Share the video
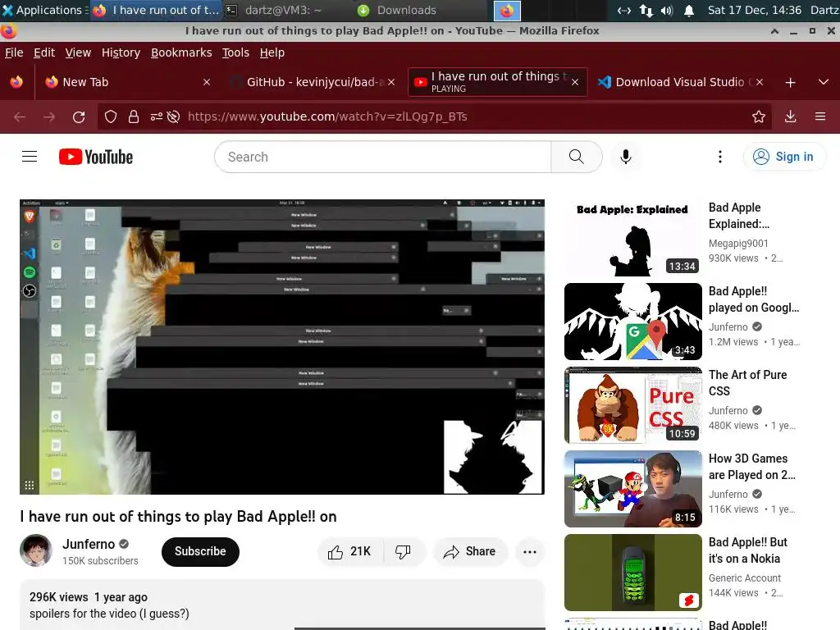Image resolution: width=840 pixels, height=630 pixels. pos(470,551)
